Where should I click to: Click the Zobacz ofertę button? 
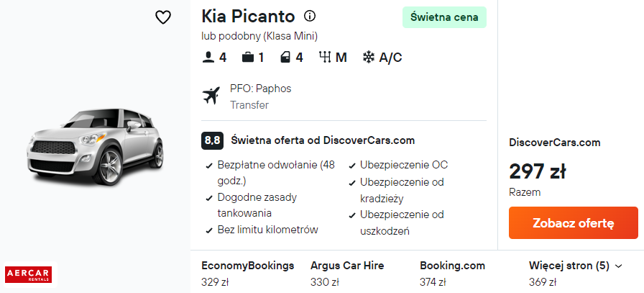point(574,223)
